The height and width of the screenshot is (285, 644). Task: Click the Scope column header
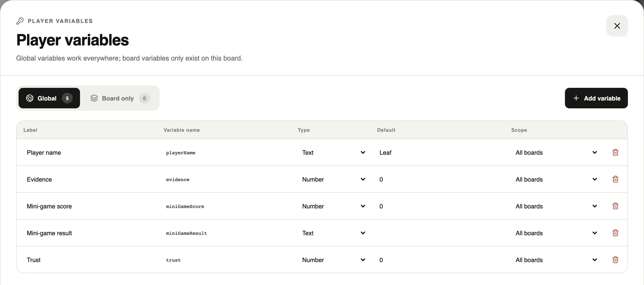(x=519, y=130)
